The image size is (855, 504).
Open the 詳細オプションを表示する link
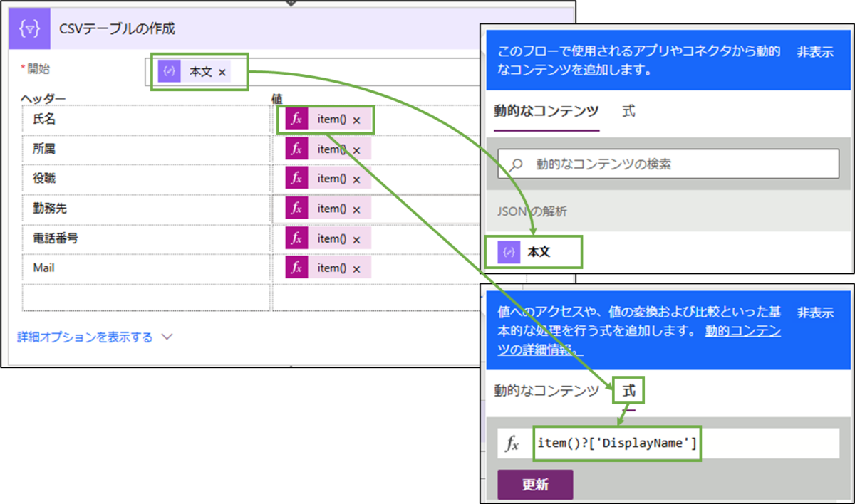(85, 337)
